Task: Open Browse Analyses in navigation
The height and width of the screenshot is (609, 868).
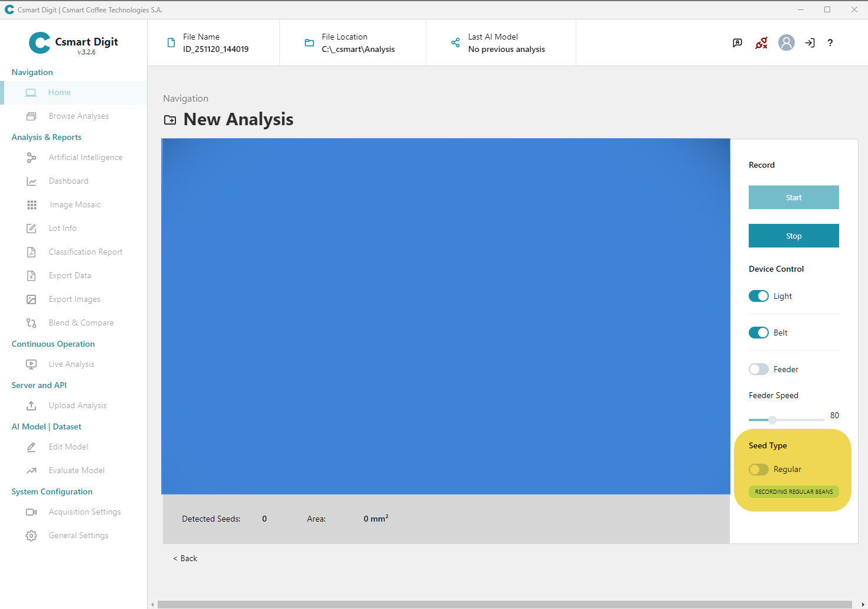Action: [x=79, y=116]
